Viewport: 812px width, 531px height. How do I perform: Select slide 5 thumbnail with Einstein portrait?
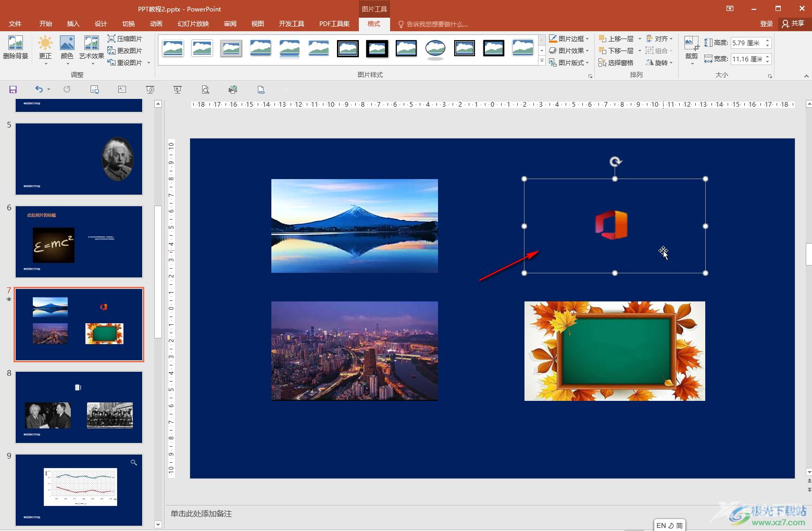pos(79,159)
